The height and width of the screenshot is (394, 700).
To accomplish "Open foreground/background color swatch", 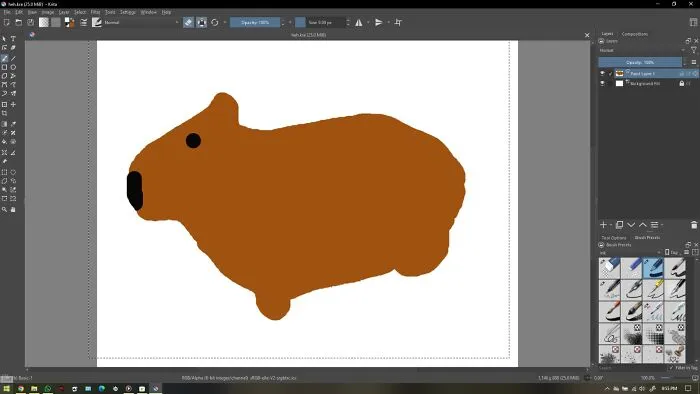I will pyautogui.click(x=69, y=22).
